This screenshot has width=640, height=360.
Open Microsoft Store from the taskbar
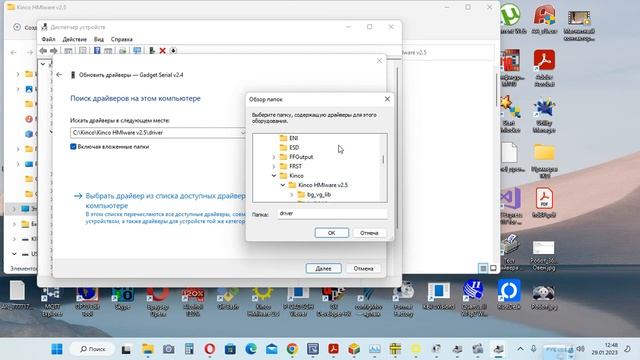click(230, 349)
